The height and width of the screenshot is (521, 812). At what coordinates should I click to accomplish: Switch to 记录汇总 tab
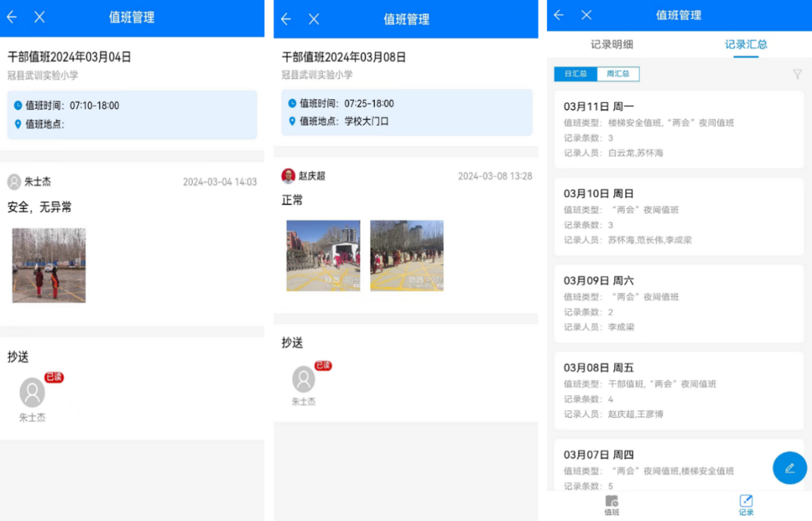(746, 45)
